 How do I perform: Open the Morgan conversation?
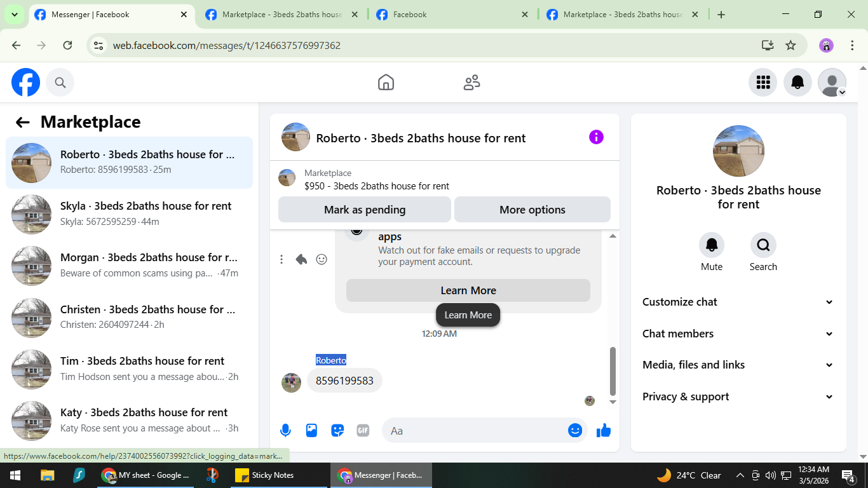click(x=130, y=266)
